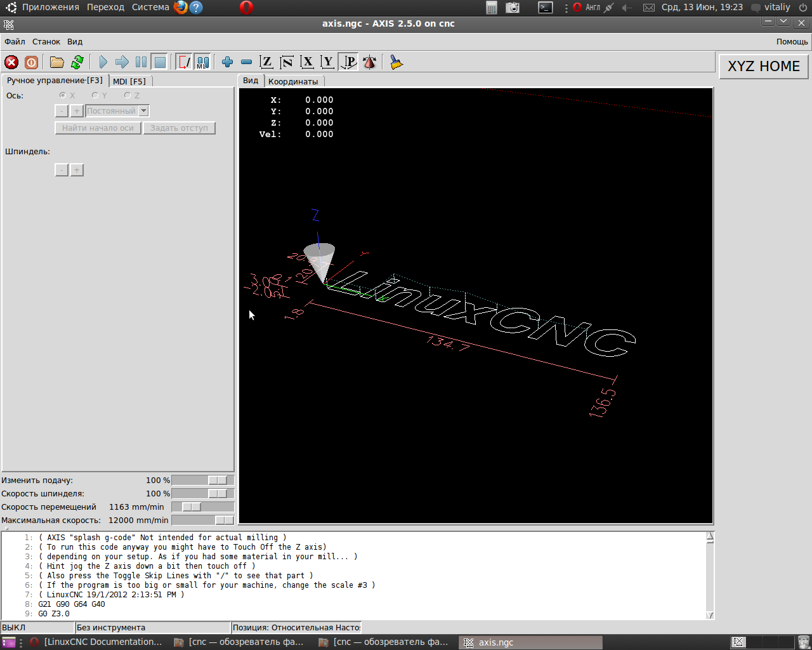Open the jog increment dropdown
Screen dimensions: 812x650
click(144, 111)
